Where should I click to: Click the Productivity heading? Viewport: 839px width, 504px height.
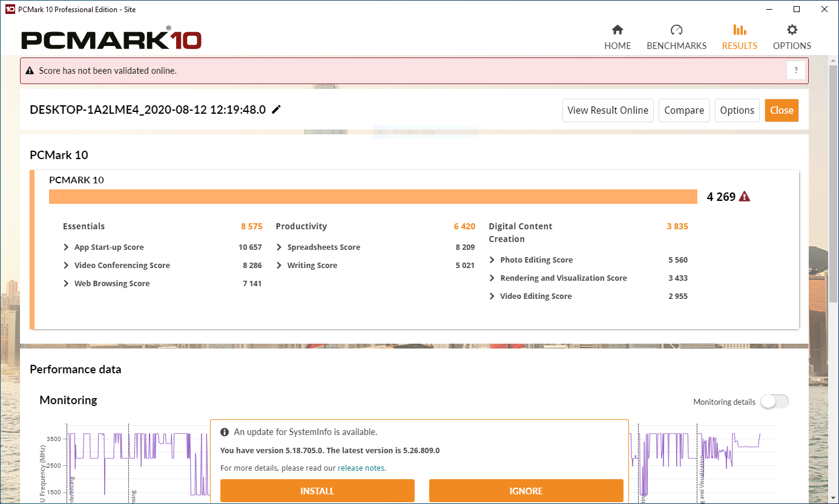tap(301, 226)
